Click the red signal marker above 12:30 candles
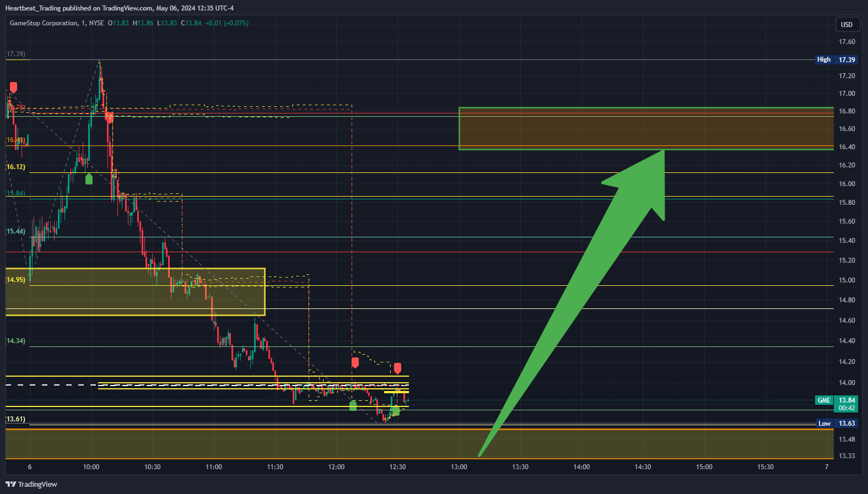 click(x=397, y=368)
